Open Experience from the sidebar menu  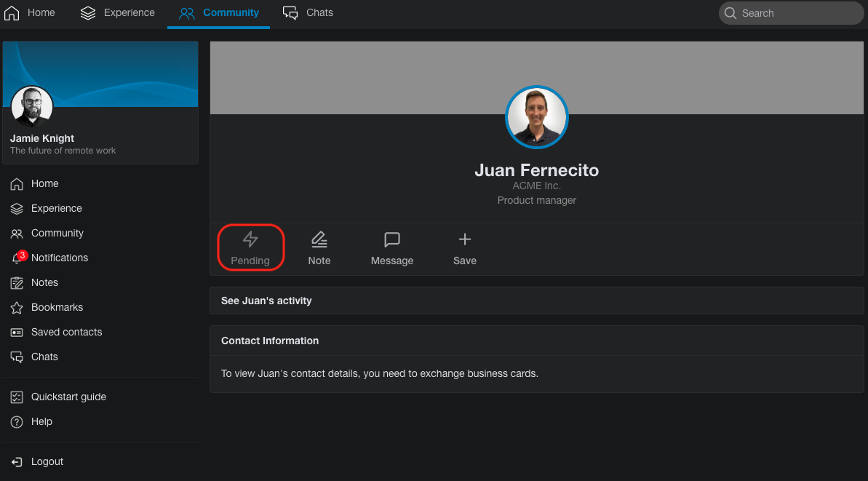point(57,209)
